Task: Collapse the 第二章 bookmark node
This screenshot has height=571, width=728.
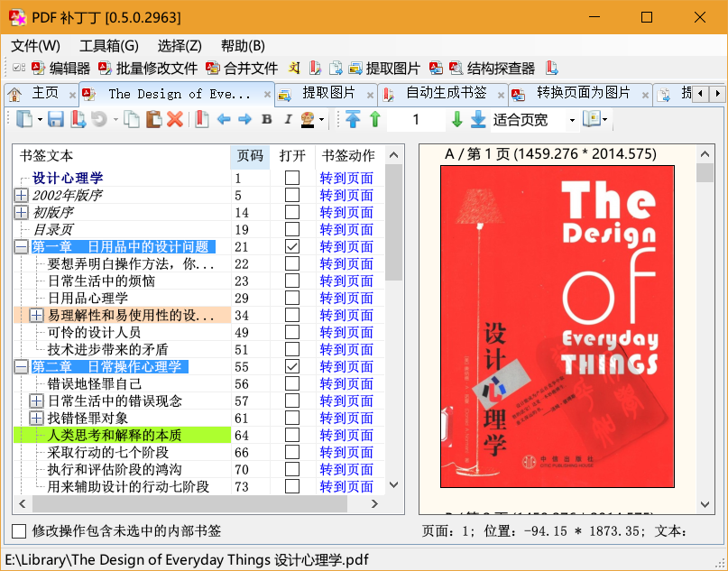Action: 21,367
